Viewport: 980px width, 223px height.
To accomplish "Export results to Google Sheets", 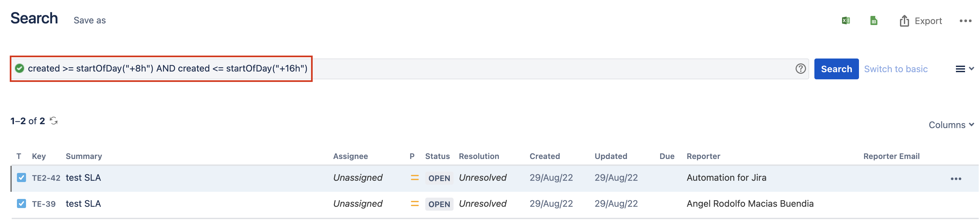I will (874, 20).
